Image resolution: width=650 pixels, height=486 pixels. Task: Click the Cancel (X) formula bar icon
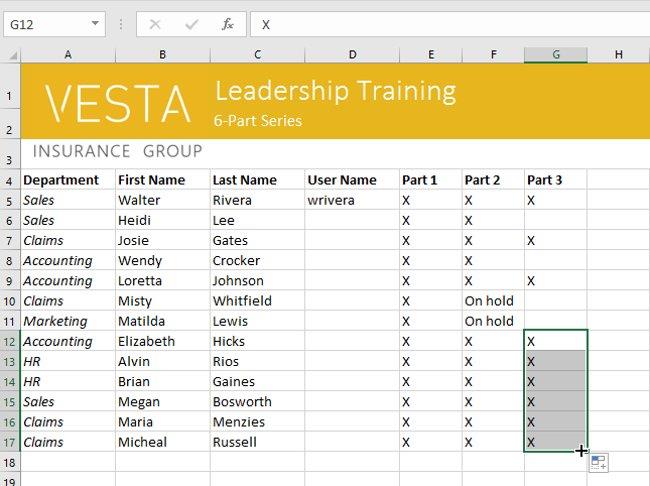click(155, 24)
